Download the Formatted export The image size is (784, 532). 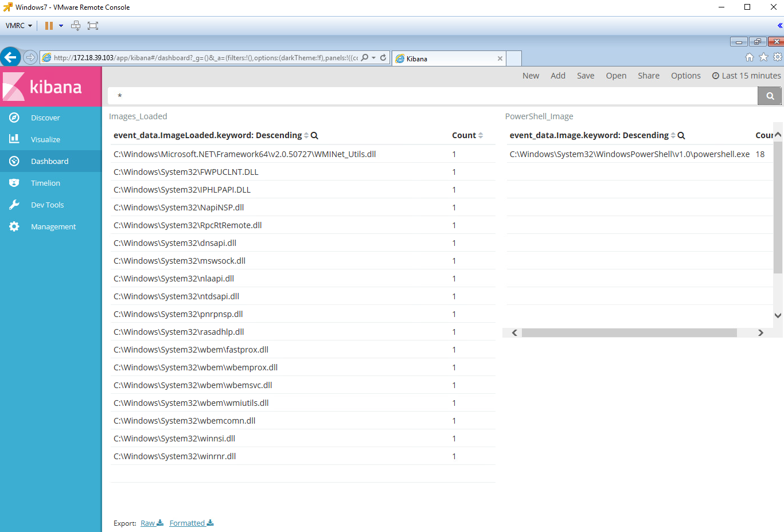[x=192, y=523]
